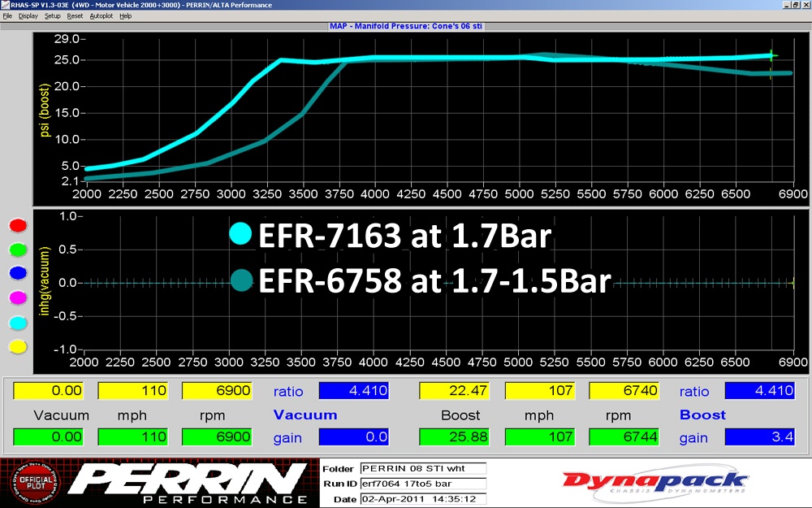The image size is (812, 508).
Task: Click the yellow Boost rpm field 6740
Action: pos(624,391)
